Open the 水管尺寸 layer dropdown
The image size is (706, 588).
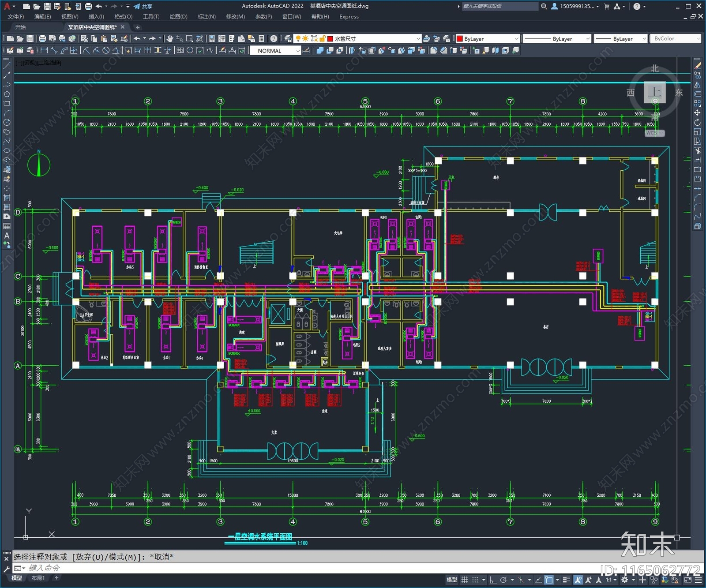pyautogui.click(x=374, y=39)
